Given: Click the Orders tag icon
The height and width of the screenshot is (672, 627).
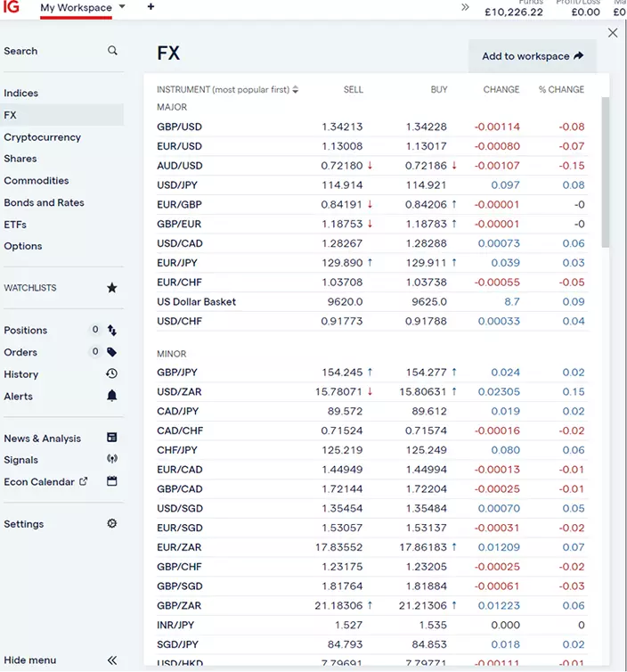Looking at the screenshot, I should [x=112, y=352].
